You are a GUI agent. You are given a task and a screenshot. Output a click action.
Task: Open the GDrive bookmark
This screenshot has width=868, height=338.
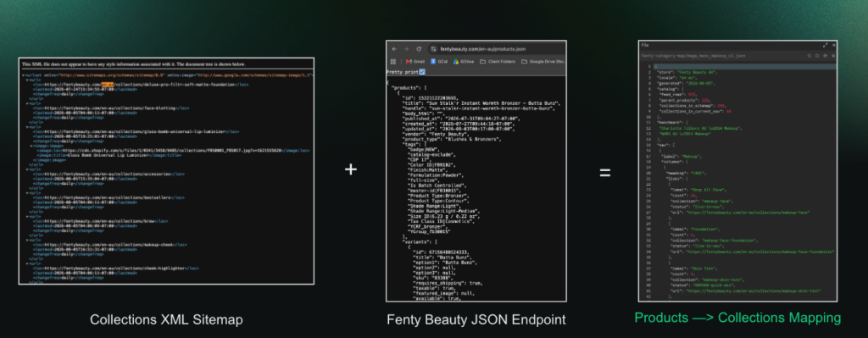point(464,61)
